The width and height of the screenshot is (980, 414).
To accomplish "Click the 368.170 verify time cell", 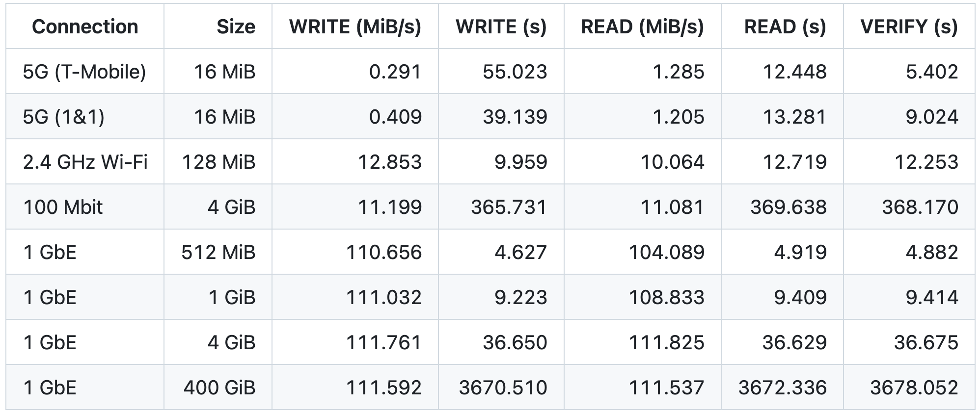I will 909,207.
